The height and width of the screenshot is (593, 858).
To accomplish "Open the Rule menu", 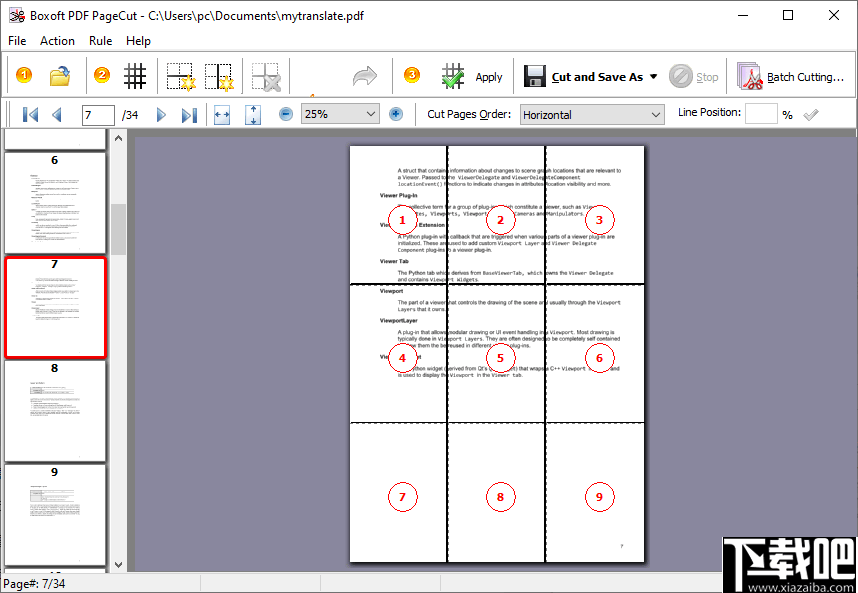I will (100, 41).
